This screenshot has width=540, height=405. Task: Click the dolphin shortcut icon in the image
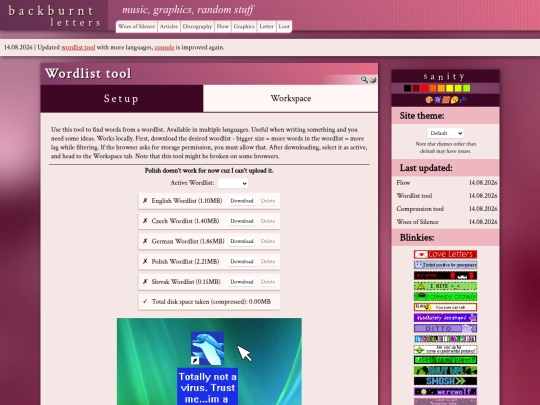coord(207,348)
